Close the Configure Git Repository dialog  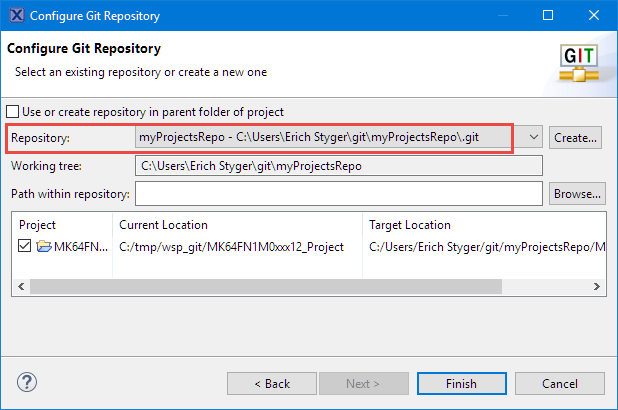(594, 16)
